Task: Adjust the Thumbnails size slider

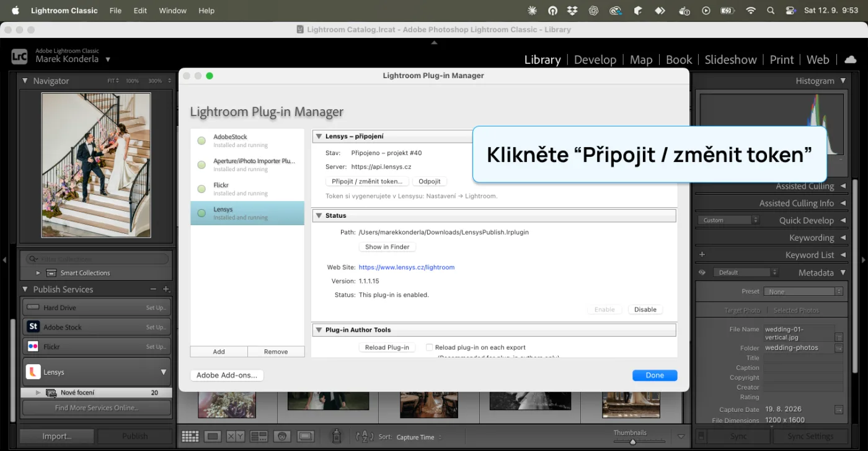Action: point(632,442)
